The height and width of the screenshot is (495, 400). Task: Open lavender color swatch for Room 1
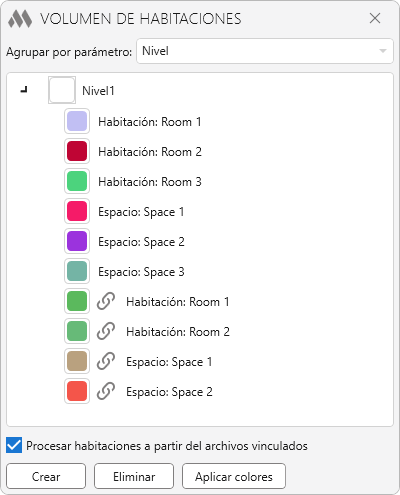pos(77,121)
